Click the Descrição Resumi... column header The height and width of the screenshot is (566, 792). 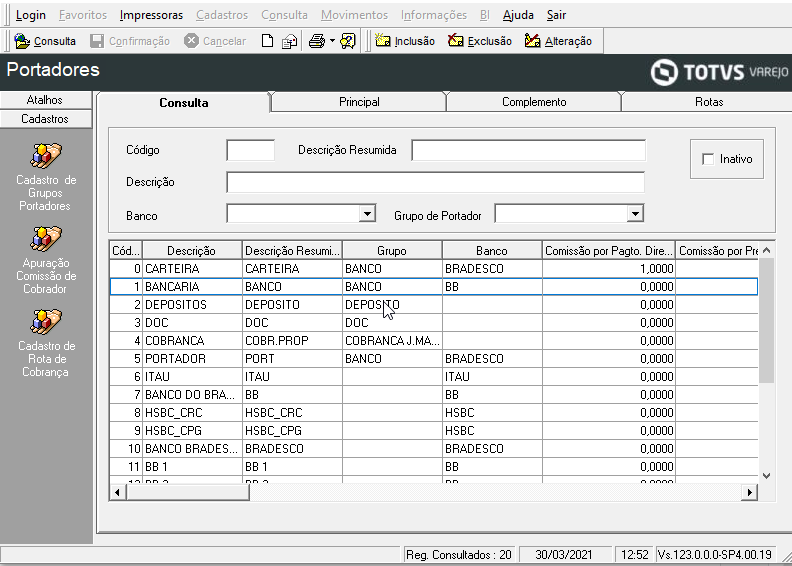292,251
